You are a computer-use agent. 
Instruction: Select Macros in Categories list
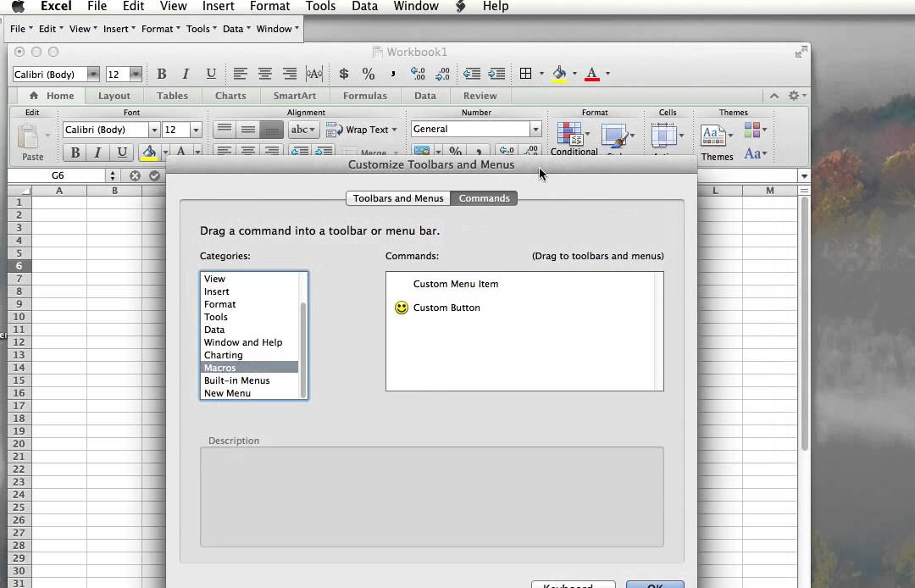point(249,368)
